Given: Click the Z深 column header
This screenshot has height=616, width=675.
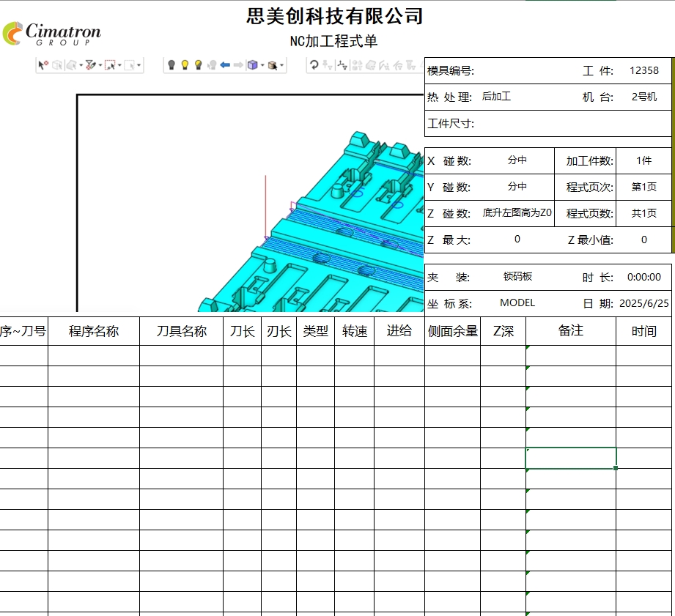Looking at the screenshot, I should coord(504,331).
